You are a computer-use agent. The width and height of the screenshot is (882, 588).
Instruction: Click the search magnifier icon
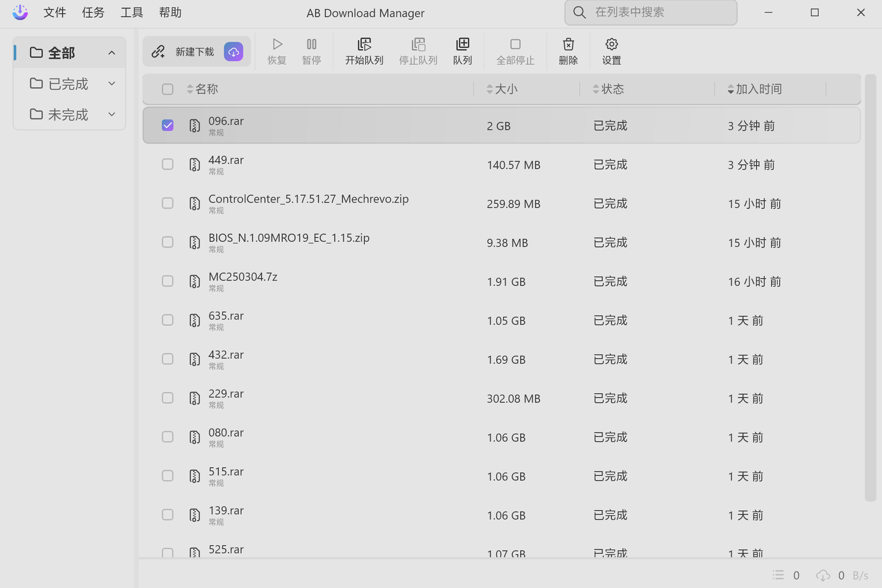[579, 12]
